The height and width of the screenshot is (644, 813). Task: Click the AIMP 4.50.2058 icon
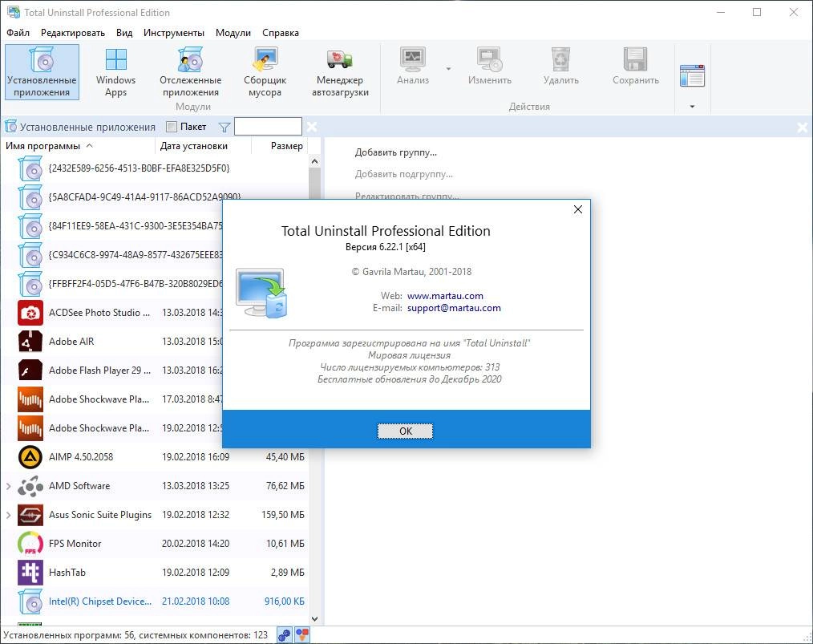tap(30, 457)
